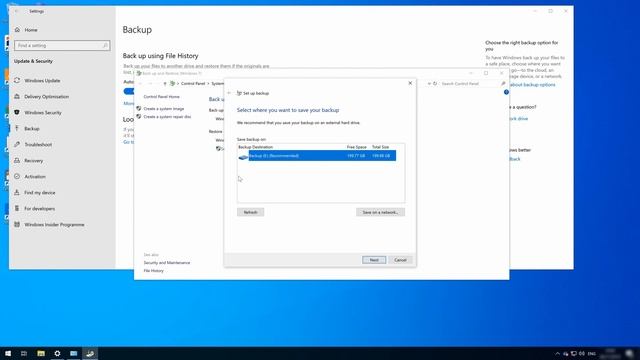This screenshot has width=640, height=360.
Task: Open the Windows Start menu
Action: coord(8,353)
